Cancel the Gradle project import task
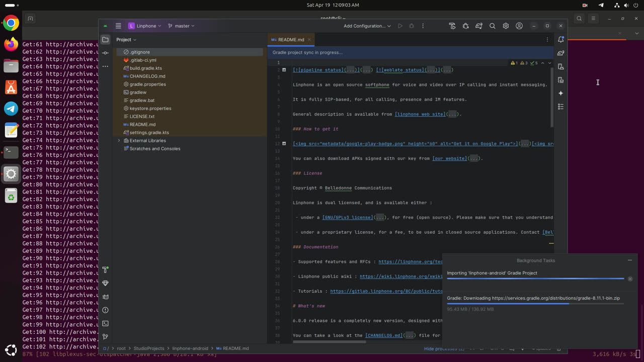The height and width of the screenshot is (362, 644). tap(630, 279)
